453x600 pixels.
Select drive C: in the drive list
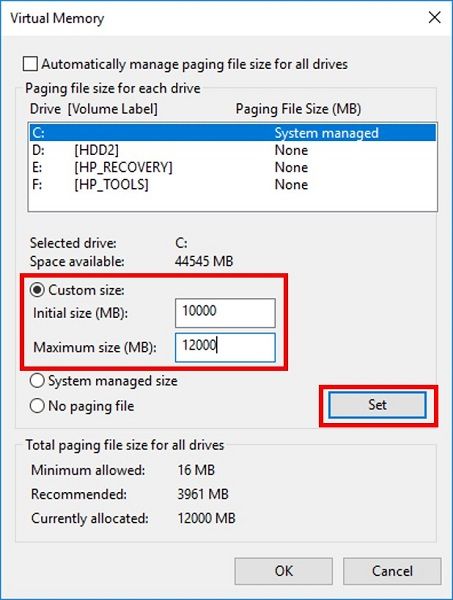(233, 133)
